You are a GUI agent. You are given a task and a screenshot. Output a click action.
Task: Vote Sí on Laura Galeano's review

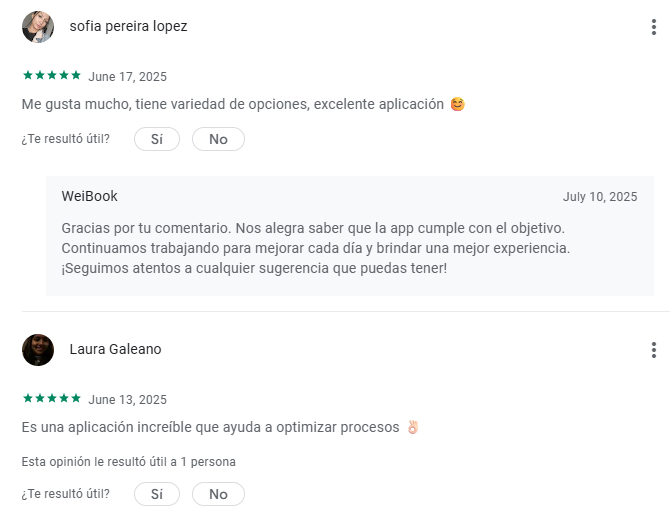[157, 494]
